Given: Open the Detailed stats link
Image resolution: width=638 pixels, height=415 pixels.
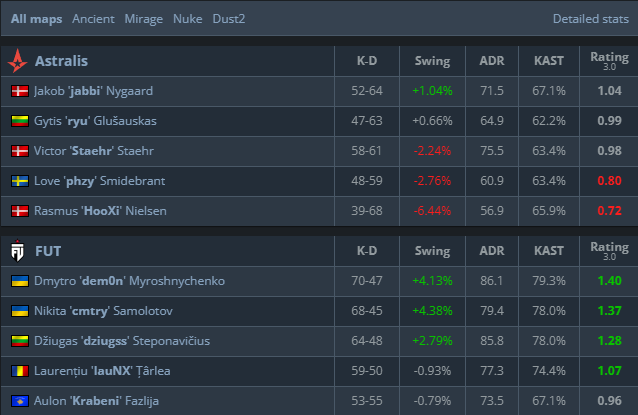Looking at the screenshot, I should point(589,19).
